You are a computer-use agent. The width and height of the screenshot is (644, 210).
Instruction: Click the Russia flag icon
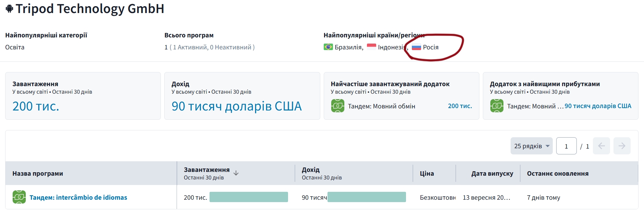(416, 47)
